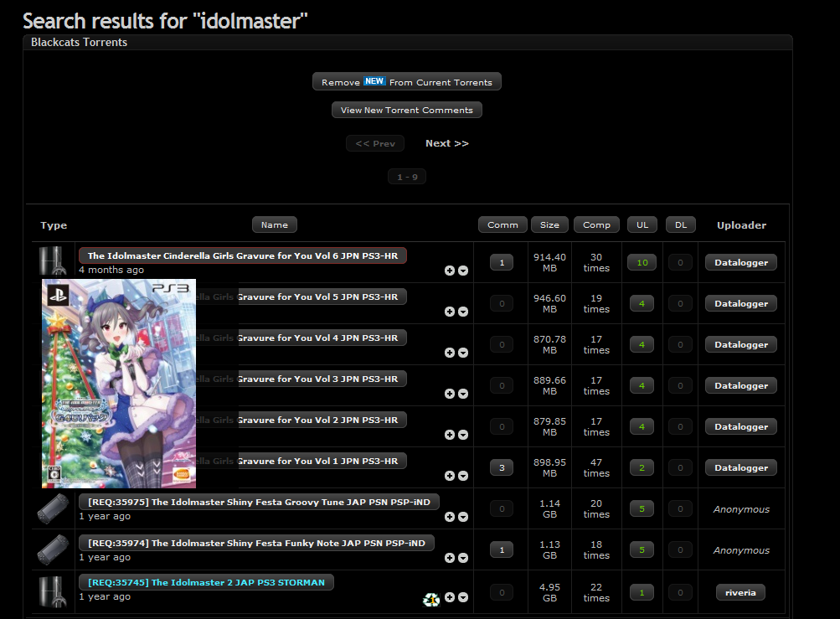
Task: Click the 4.95 GB size cell
Action: [549, 593]
